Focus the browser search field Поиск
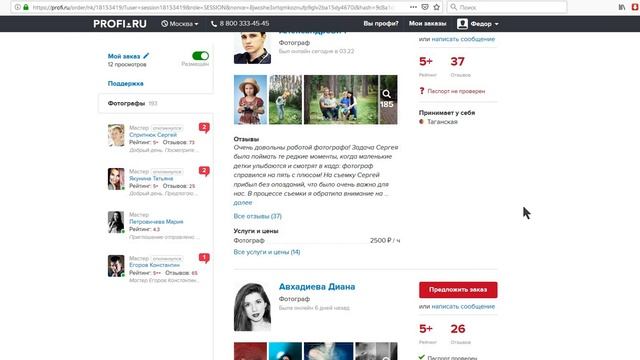Viewport: 640px width, 360px height. [x=507, y=7]
